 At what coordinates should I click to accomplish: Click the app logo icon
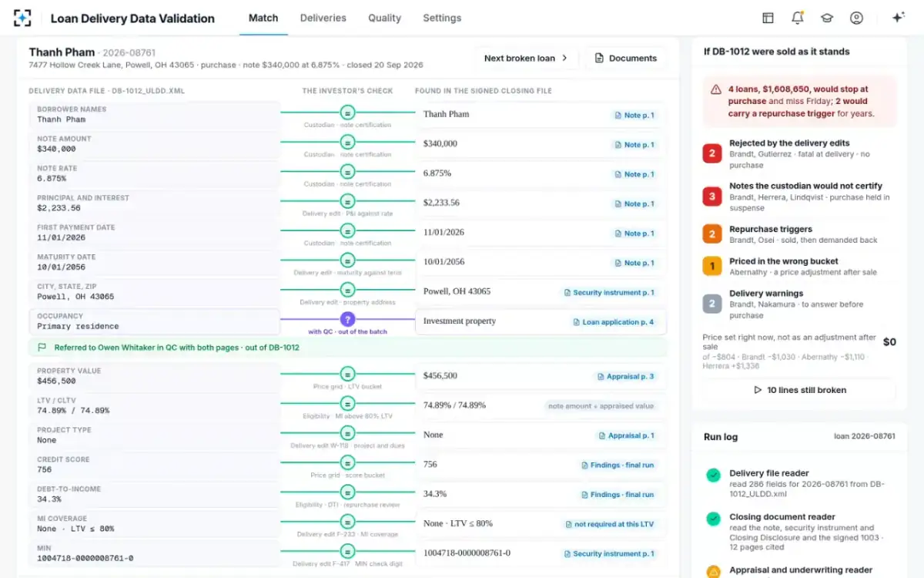tap(22, 18)
